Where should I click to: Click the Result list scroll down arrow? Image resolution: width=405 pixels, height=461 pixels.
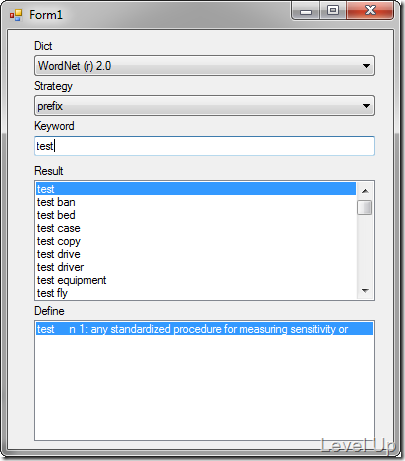tap(365, 291)
